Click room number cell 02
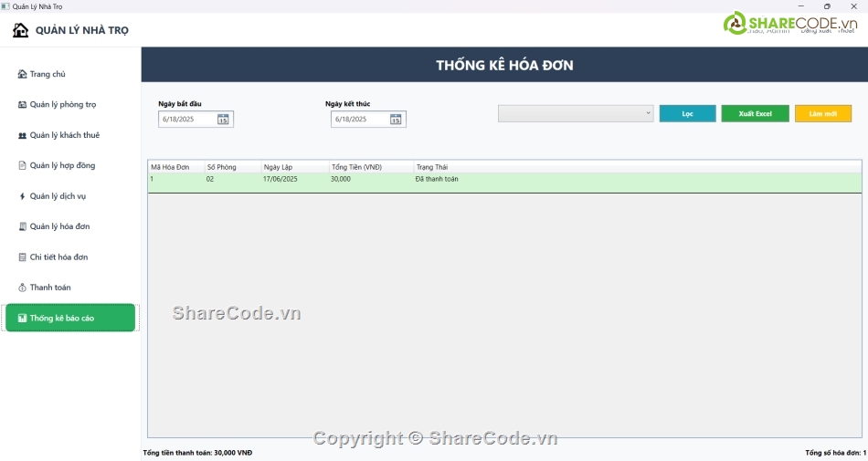Screen dimensions: 868x461 pyautogui.click(x=210, y=179)
